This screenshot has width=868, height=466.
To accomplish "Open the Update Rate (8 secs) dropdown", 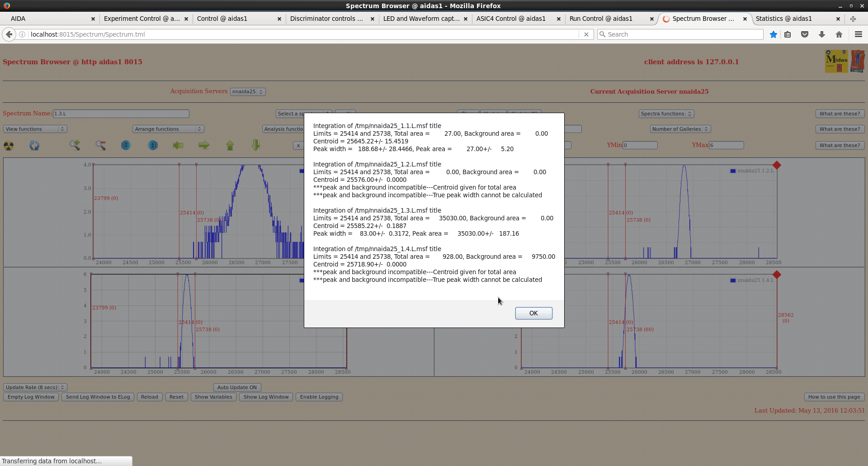I will pyautogui.click(x=35, y=387).
